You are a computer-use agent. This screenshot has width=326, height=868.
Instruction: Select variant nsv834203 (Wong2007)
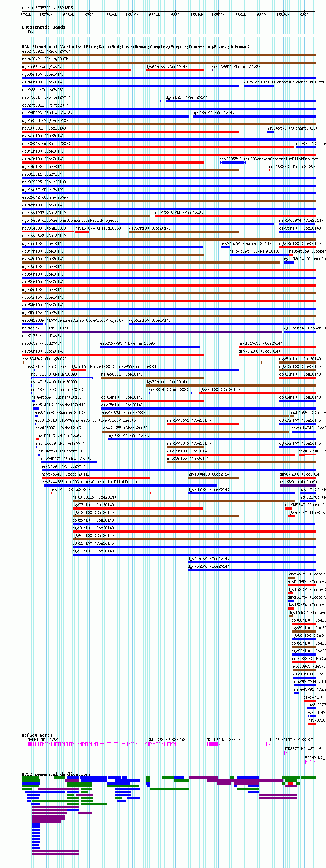coord(44,228)
